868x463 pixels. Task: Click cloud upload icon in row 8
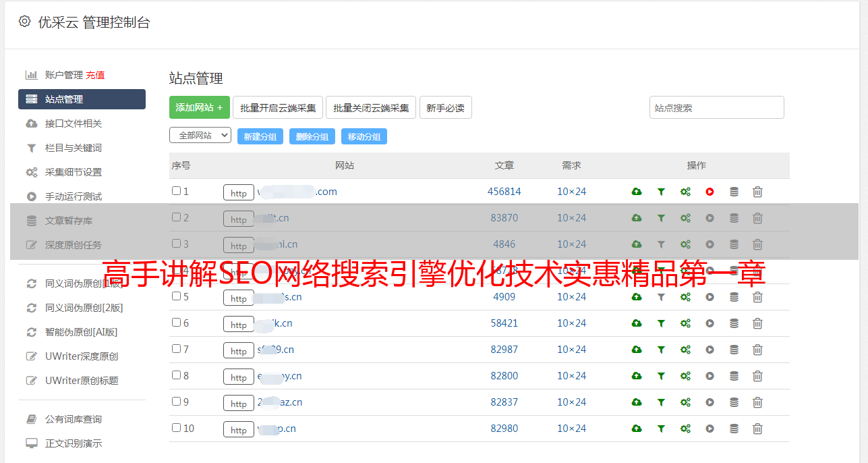pos(637,376)
